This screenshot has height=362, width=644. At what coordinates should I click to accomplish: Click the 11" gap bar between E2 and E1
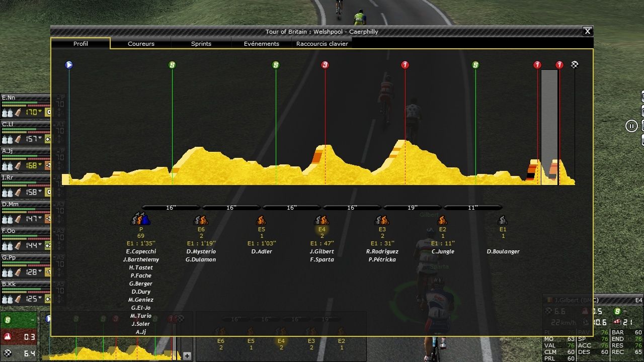[473, 207]
